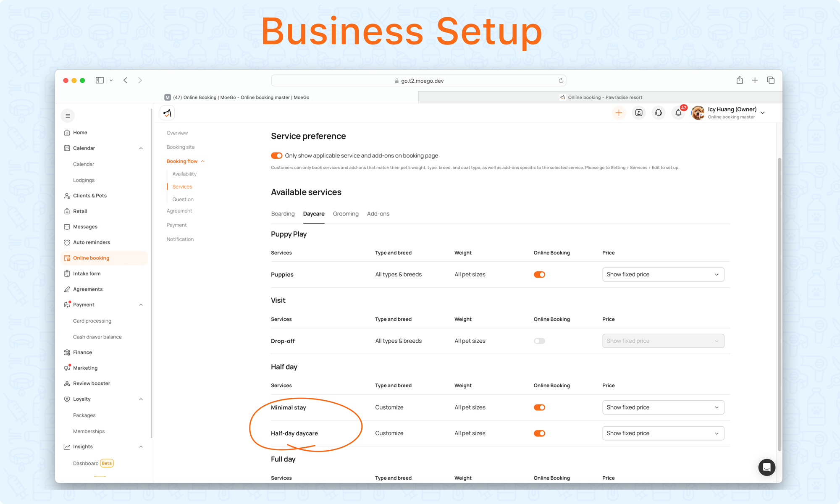Enable online booking for Drop-off
The height and width of the screenshot is (504, 840).
539,341
